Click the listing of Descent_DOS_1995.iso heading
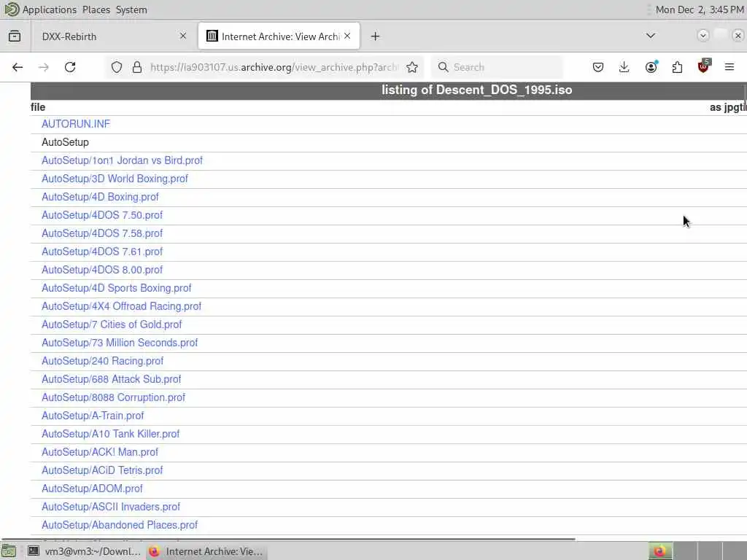The image size is (747, 560). pos(477,90)
